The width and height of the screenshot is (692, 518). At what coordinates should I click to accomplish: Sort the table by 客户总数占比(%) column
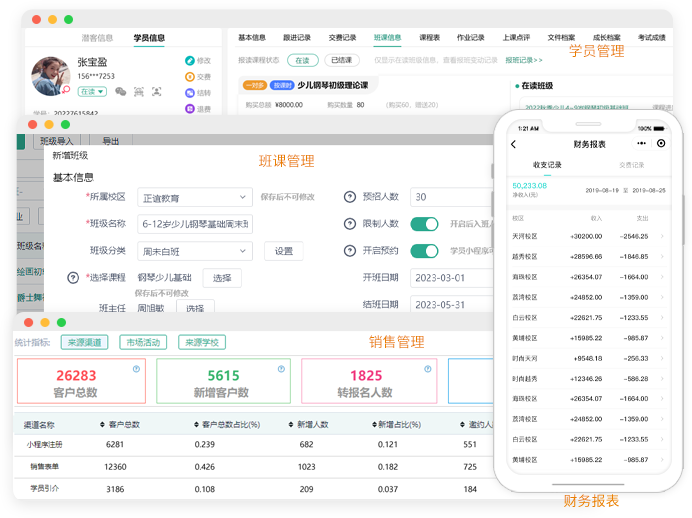point(196,424)
